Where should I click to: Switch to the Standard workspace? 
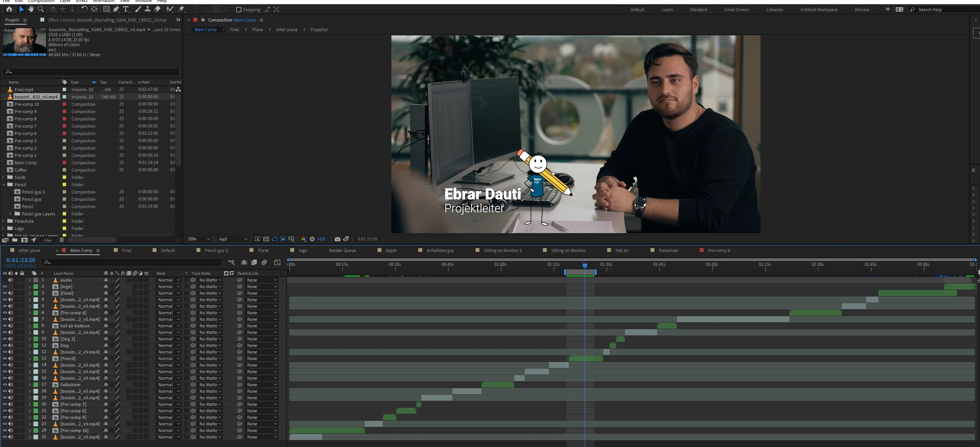(x=698, y=10)
